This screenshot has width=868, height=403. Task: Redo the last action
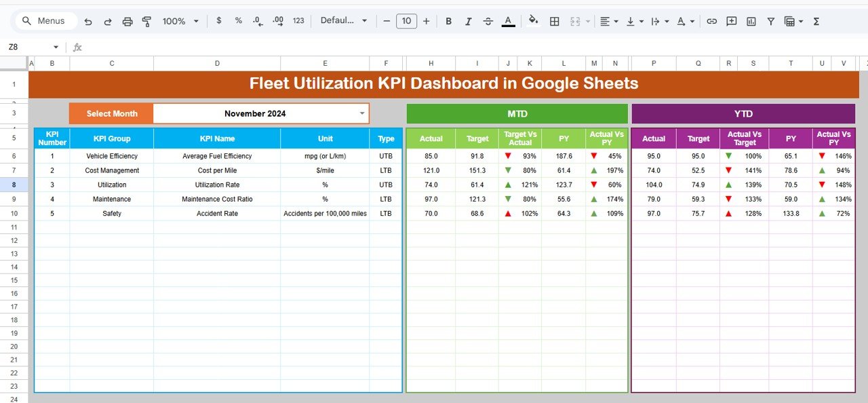click(x=107, y=21)
